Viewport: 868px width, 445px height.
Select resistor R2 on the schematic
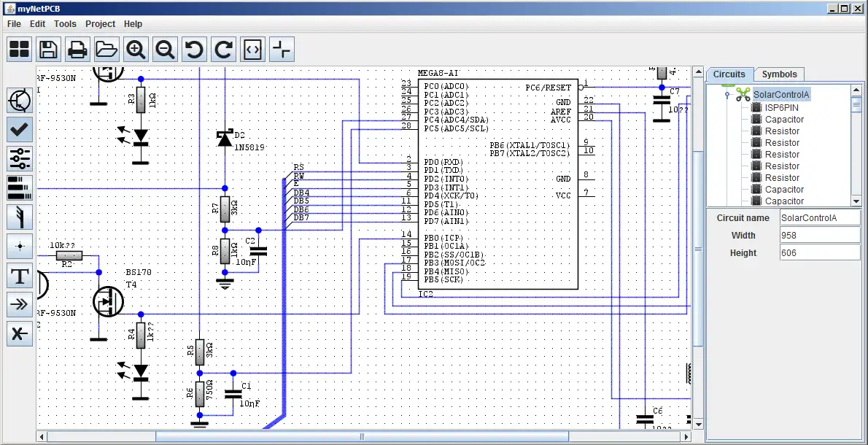[x=69, y=256]
